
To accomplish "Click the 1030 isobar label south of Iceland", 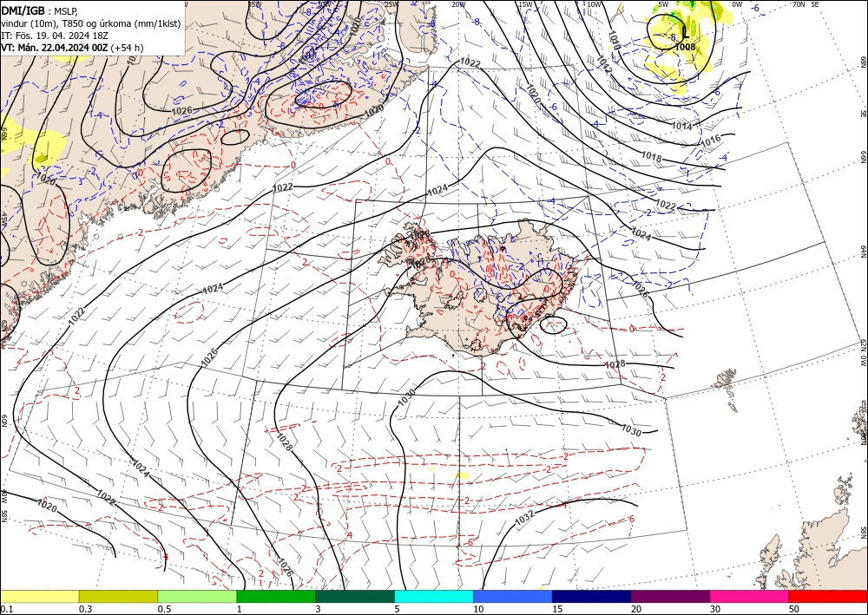I will pyautogui.click(x=407, y=396).
